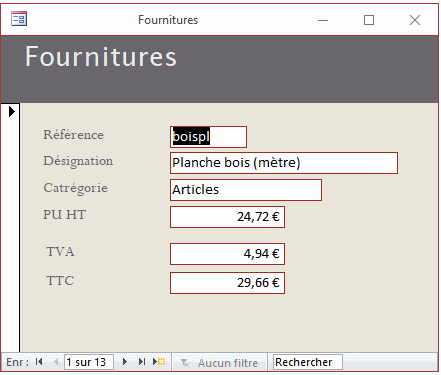Viewport: 441px width, 375px height.
Task: Go to first record navigation button
Action: pyautogui.click(x=39, y=362)
